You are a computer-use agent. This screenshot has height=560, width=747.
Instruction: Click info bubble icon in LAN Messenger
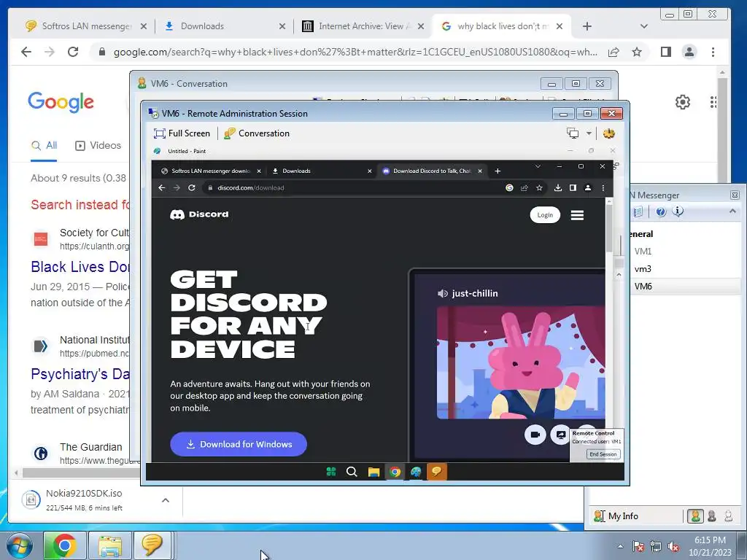[678, 211]
